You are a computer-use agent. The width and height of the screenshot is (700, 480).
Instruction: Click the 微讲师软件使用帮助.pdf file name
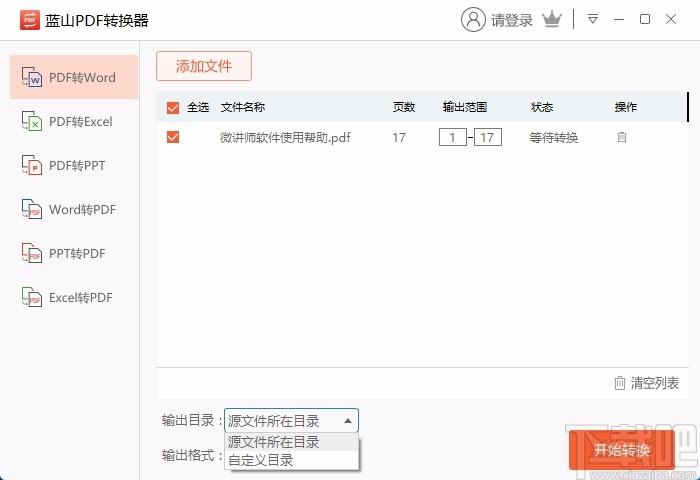pos(285,137)
